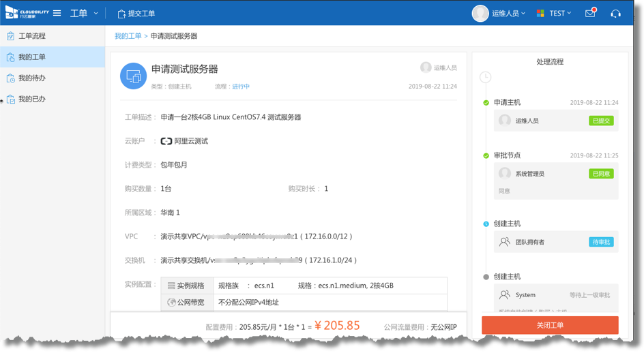This screenshot has width=644, height=353.
Task: Click the green 已提交 status tag
Action: (x=601, y=121)
